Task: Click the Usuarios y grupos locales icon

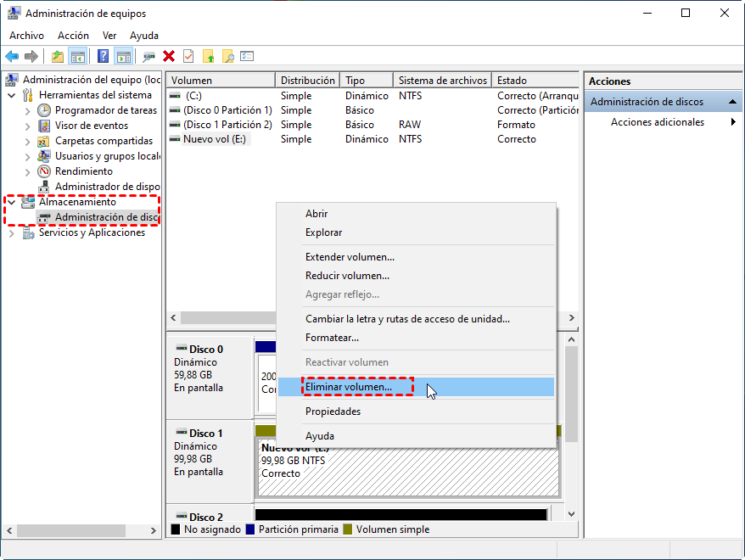Action: [44, 156]
